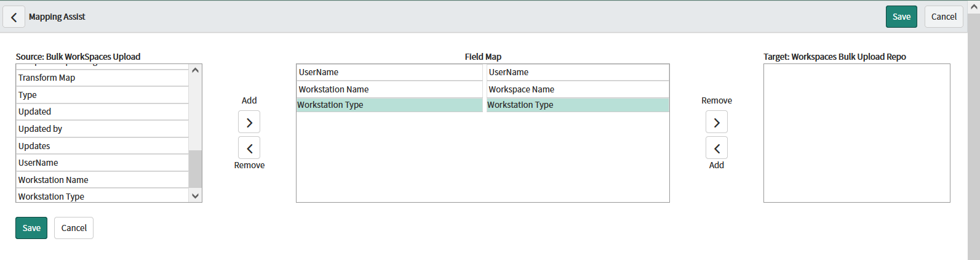Select Workstation Name in source list
This screenshot has width=980, height=260.
coord(102,180)
